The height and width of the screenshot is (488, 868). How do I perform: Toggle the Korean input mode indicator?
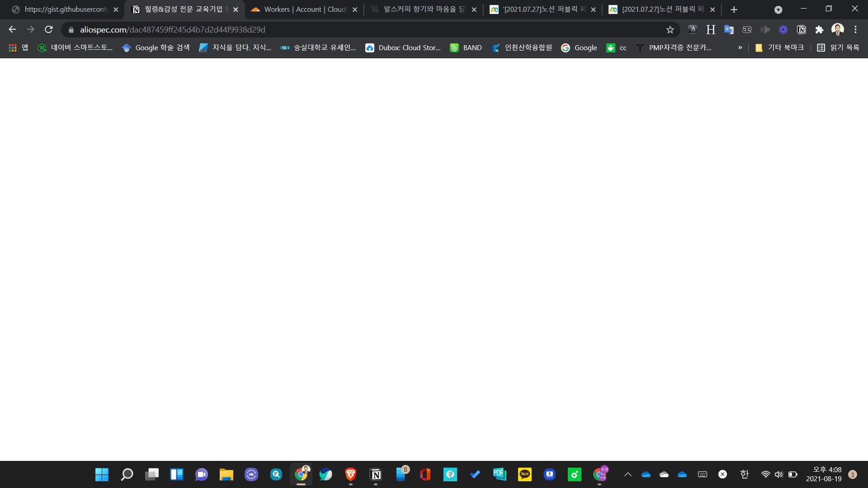point(744,474)
